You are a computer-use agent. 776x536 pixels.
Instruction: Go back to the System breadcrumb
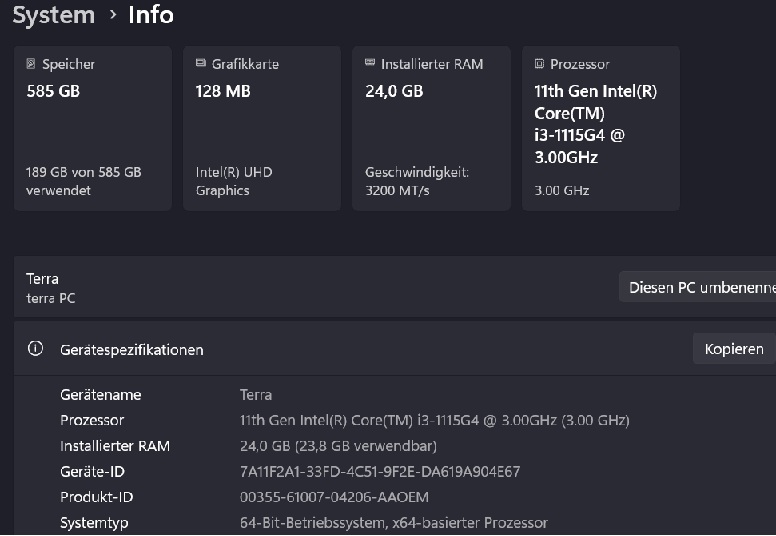tap(53, 15)
